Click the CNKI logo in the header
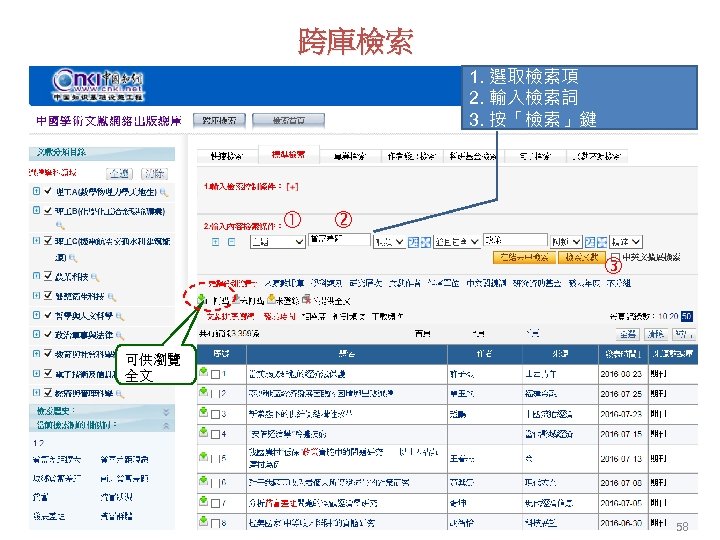This screenshot has width=720, height=540. click(x=97, y=85)
